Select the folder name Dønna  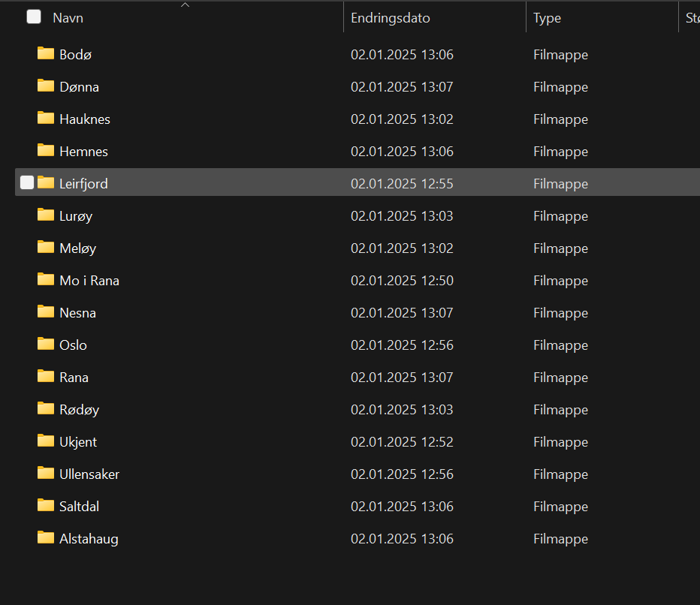coord(79,87)
